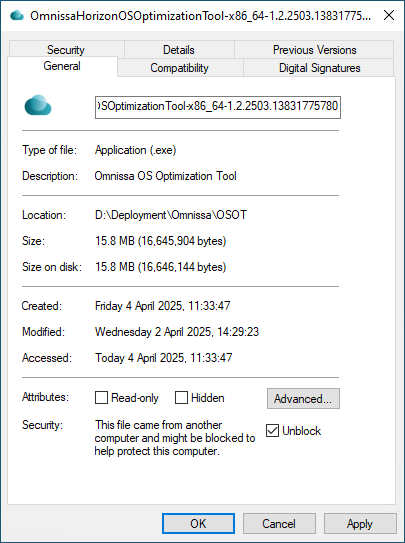Tick the Read-only checkbox
The width and height of the screenshot is (405, 543).
101,398
